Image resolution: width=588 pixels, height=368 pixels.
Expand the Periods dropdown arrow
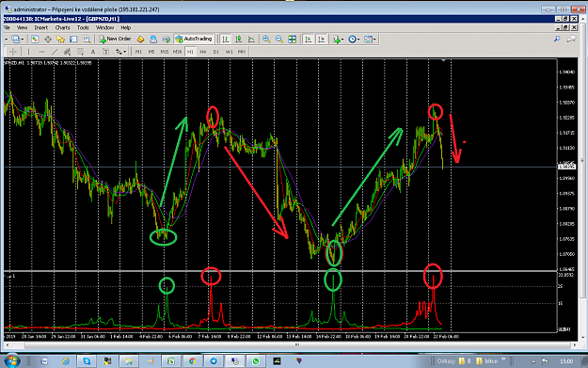[x=358, y=39]
